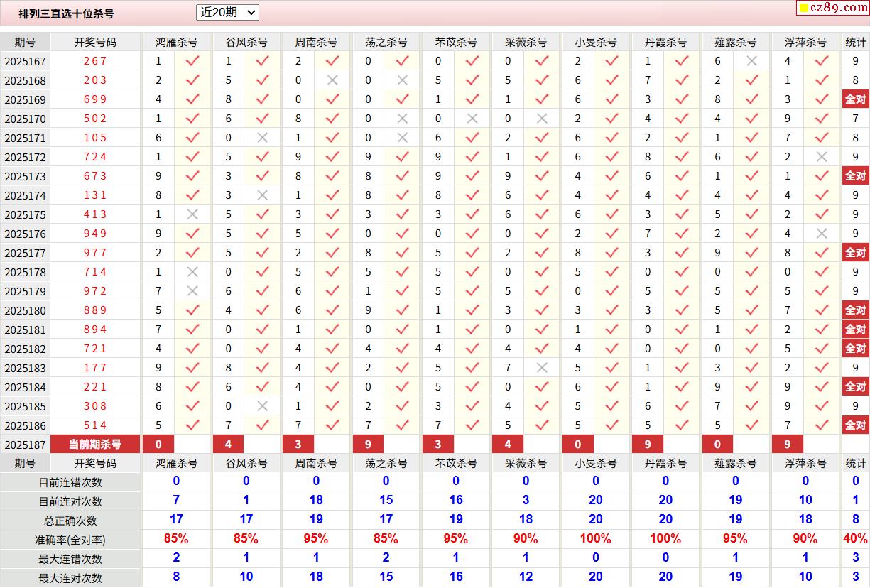Screen dimensions: 870x588
Task: Click 丹霞 current kill number 9 in row 2025187
Action: pyautogui.click(x=648, y=445)
